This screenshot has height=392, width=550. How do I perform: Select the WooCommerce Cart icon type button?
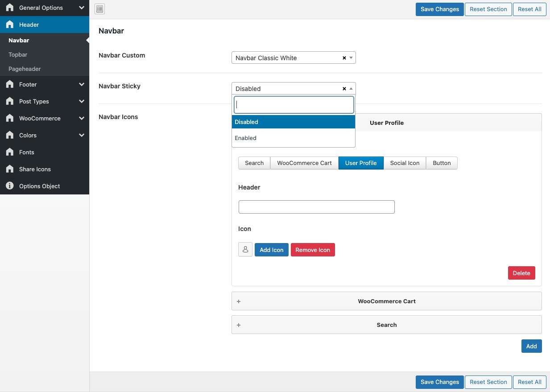(x=304, y=163)
